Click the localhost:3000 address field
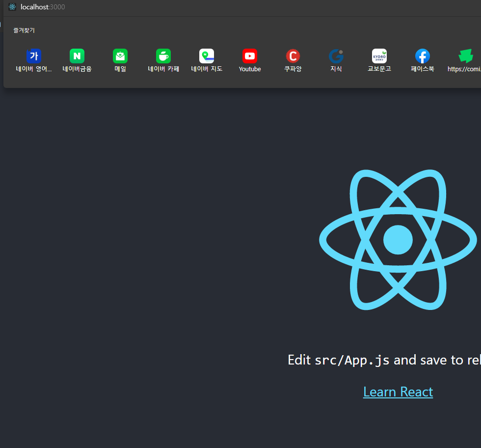 (43, 7)
